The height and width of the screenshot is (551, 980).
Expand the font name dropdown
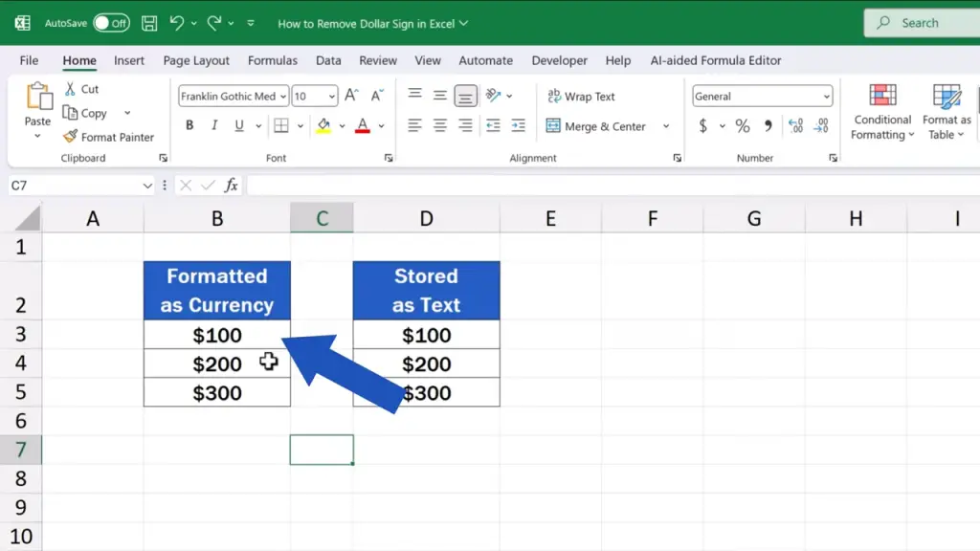tap(282, 97)
